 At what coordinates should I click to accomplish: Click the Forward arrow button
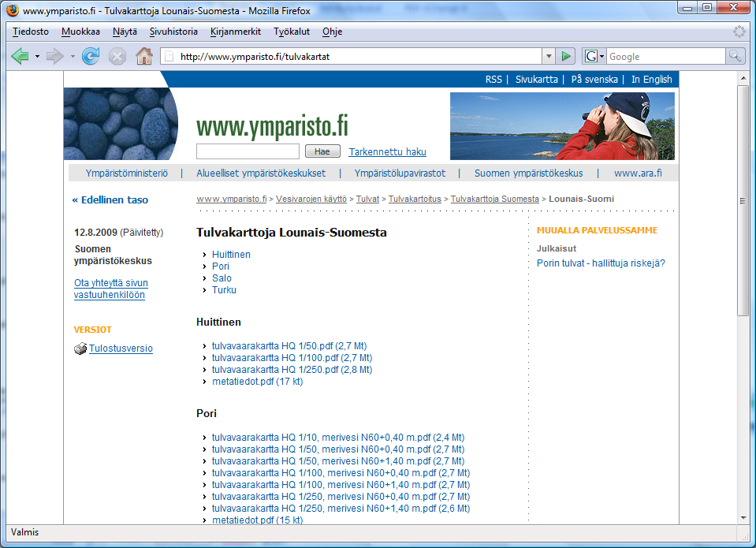tap(55, 57)
